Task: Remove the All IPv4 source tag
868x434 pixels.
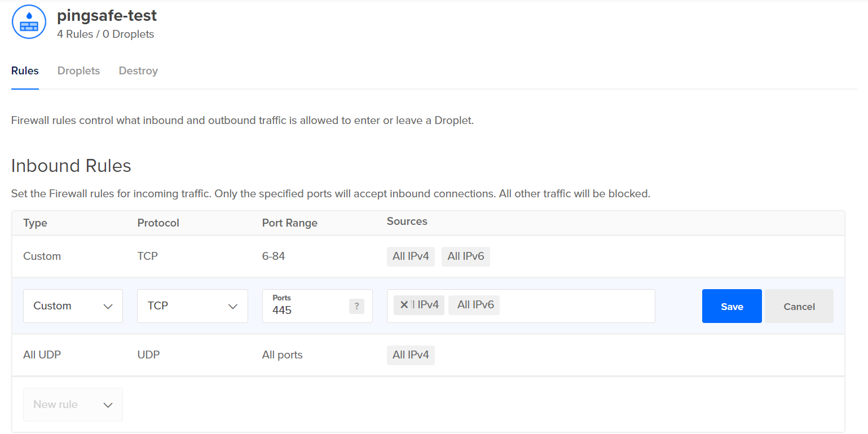Action: click(x=404, y=305)
